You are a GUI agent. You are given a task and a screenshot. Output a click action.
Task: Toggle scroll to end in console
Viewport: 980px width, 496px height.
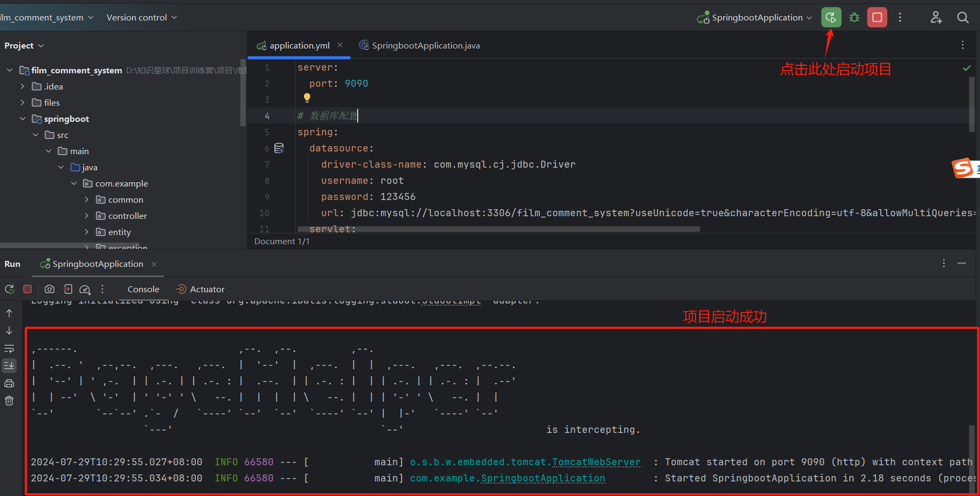[x=9, y=366]
